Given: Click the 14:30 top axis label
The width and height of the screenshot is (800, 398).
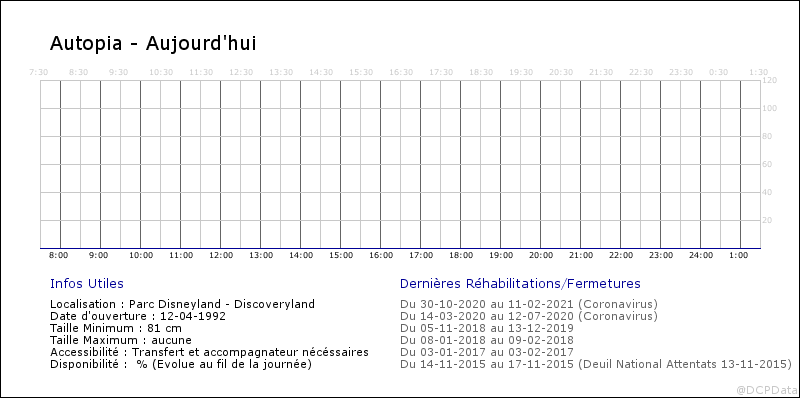Looking at the screenshot, I should [x=321, y=72].
